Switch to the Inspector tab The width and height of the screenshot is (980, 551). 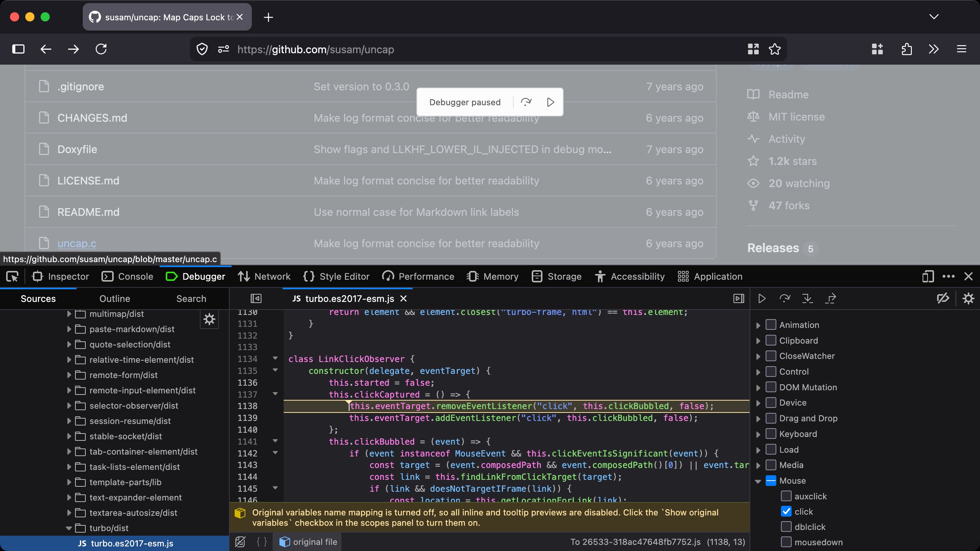click(x=60, y=276)
